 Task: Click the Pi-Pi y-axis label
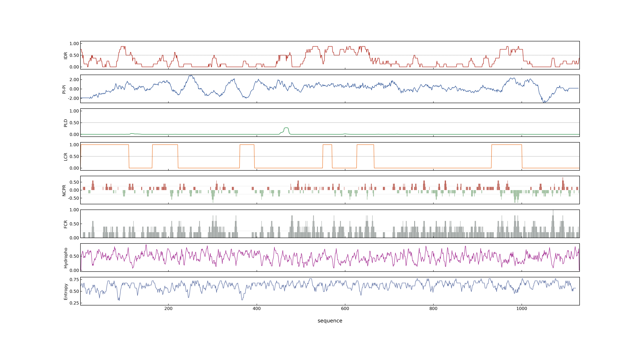click(x=64, y=89)
